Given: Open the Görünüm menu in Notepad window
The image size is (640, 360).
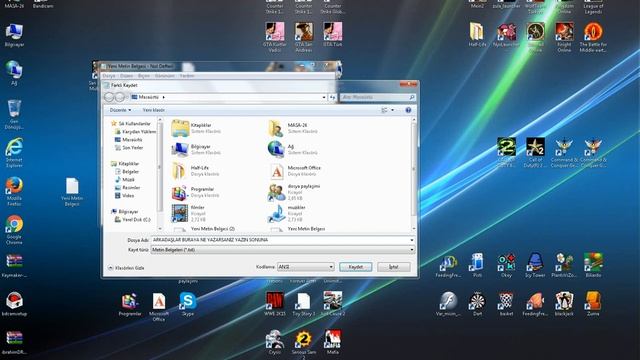Looking at the screenshot, I should pos(164,76).
